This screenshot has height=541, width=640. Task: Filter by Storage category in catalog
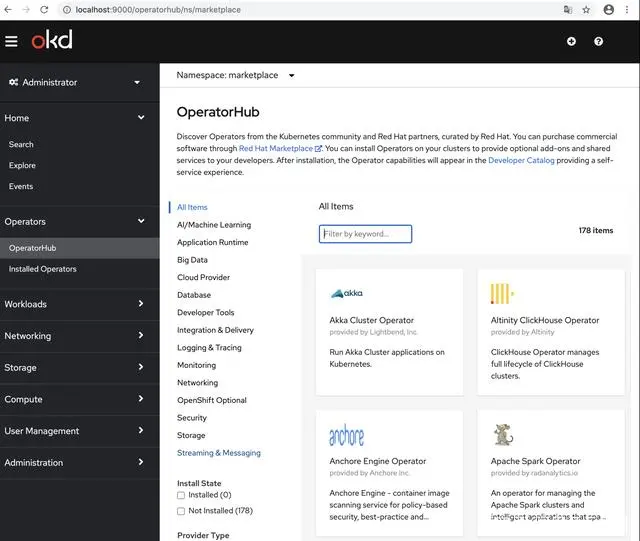[x=191, y=435]
